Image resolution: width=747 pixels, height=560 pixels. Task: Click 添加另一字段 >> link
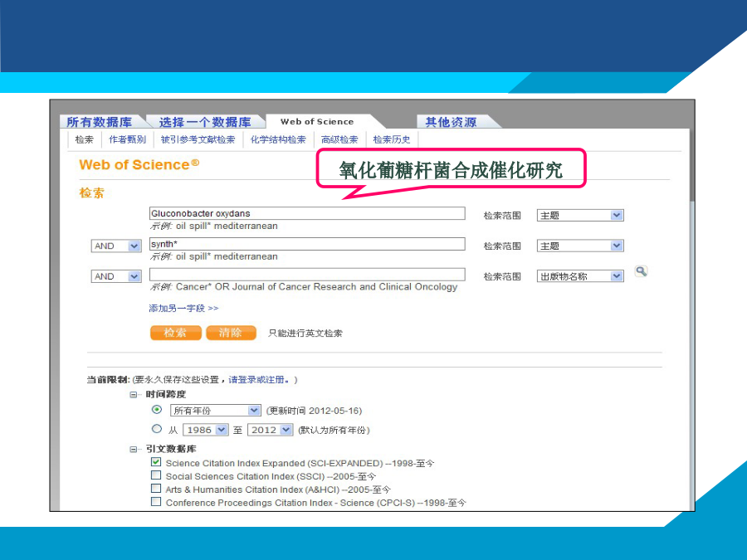[x=183, y=308]
